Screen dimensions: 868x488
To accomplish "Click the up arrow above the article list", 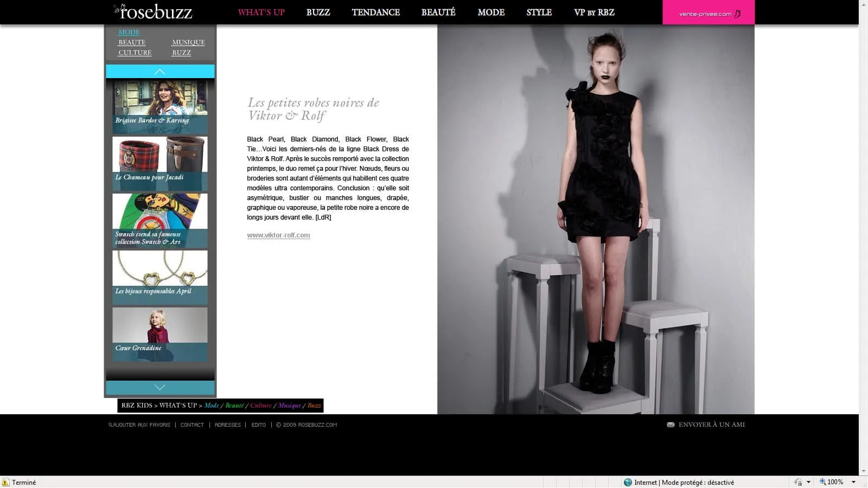I will point(160,72).
